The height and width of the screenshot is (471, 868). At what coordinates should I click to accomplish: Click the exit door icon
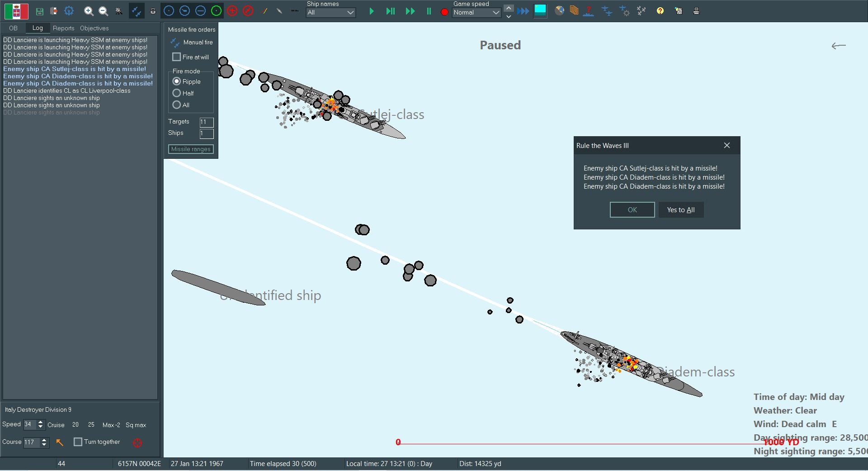click(x=54, y=11)
